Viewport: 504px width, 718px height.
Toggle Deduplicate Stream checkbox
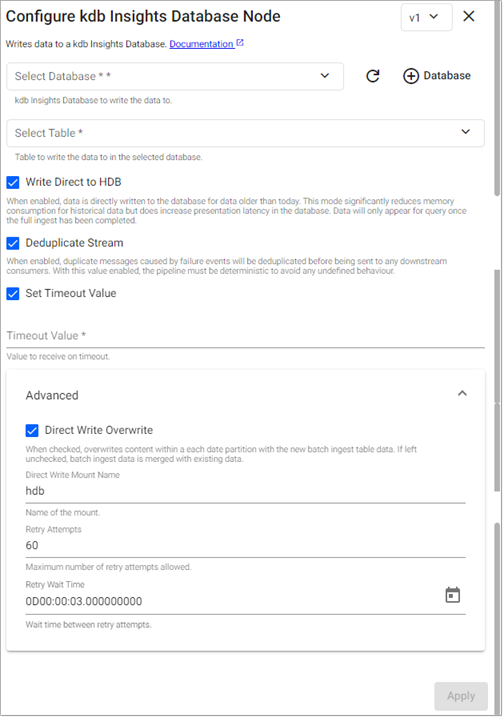[13, 243]
